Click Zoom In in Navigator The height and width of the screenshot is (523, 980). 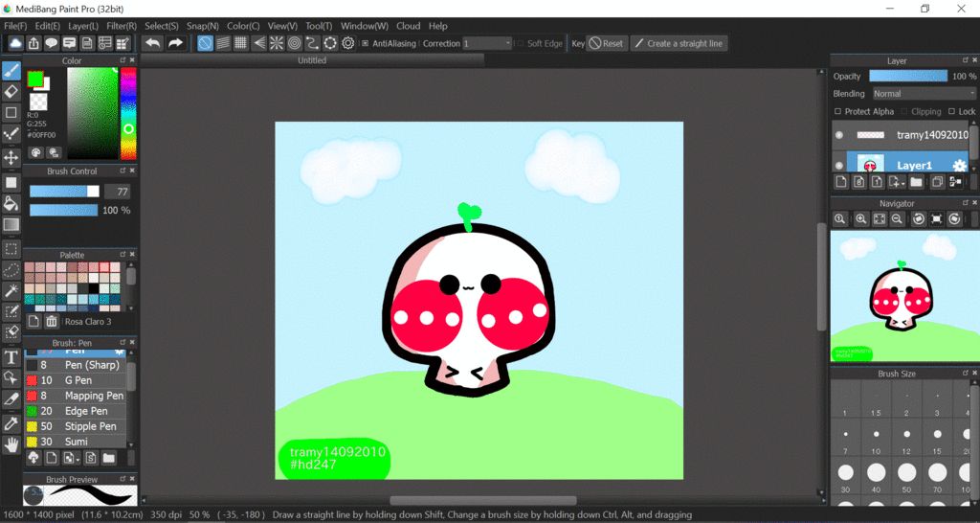861,219
